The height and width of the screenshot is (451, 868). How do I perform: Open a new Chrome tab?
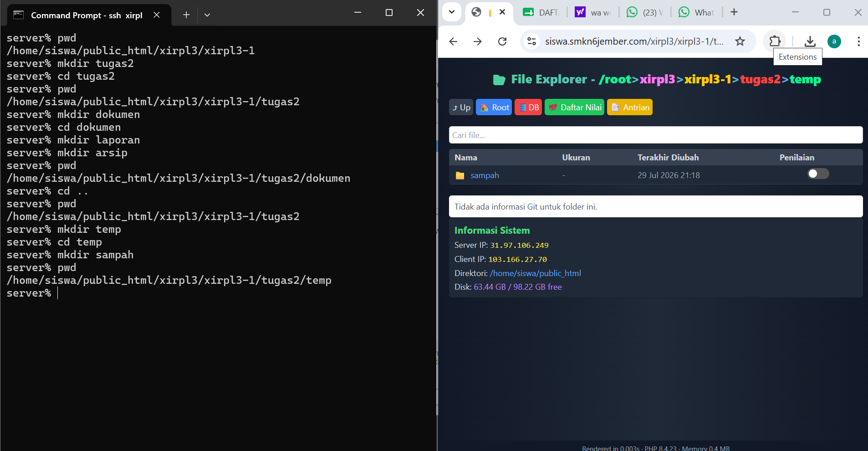click(734, 12)
